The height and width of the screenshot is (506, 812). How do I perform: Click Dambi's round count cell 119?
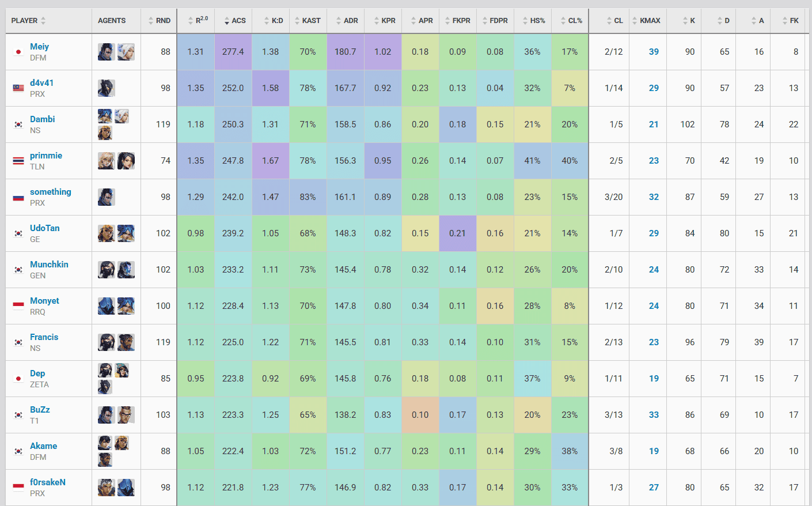tap(163, 124)
